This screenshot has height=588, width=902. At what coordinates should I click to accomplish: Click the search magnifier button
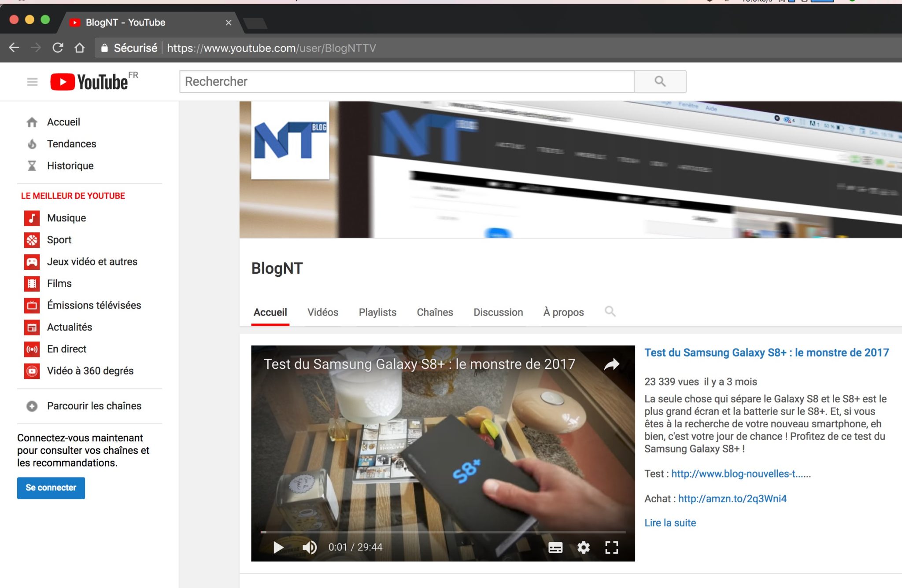(x=660, y=81)
